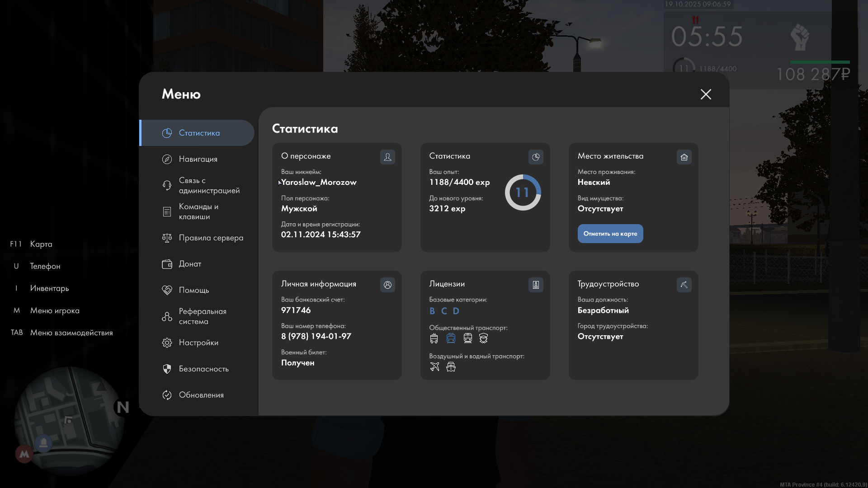Click the house icon in Место жительства card
Screen dimensions: 868x488
pos(684,157)
